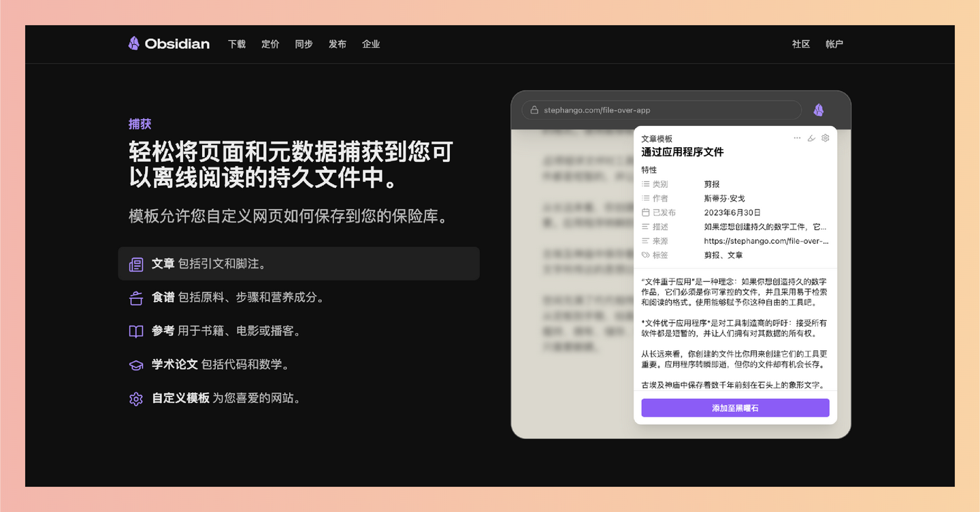Select 同步 in the navigation bar
980x512 pixels.
304,44
